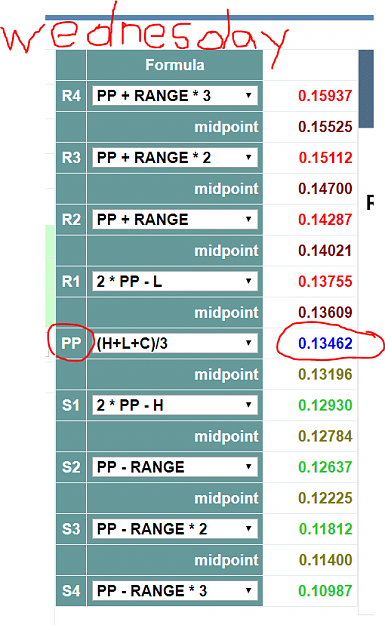Open the PP (H+L+C)/3 dropdown
385x625 pixels.
[x=175, y=343]
